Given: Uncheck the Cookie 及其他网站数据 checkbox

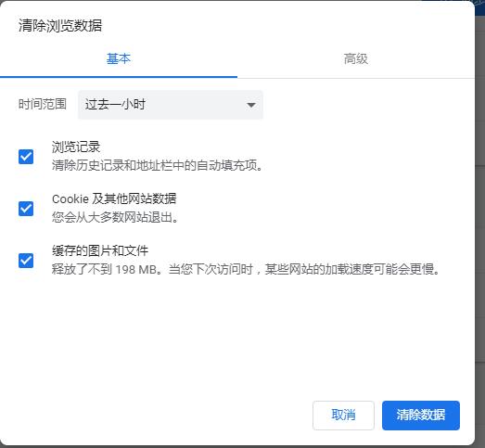Looking at the screenshot, I should coord(26,209).
